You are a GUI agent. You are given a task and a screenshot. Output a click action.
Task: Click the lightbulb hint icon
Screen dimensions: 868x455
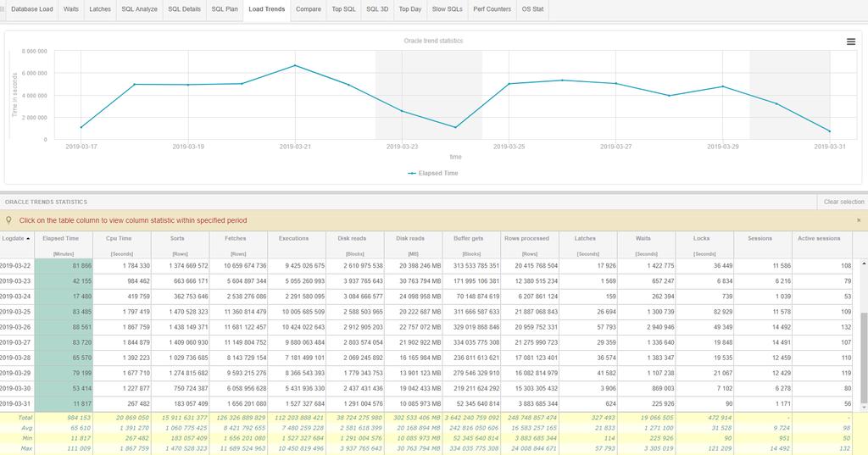point(8,219)
